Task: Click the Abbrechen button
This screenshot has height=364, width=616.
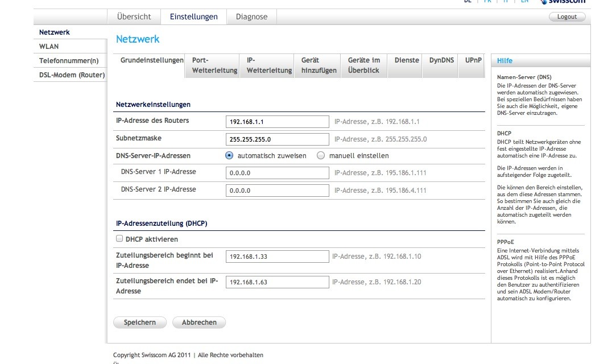Action: [199, 322]
